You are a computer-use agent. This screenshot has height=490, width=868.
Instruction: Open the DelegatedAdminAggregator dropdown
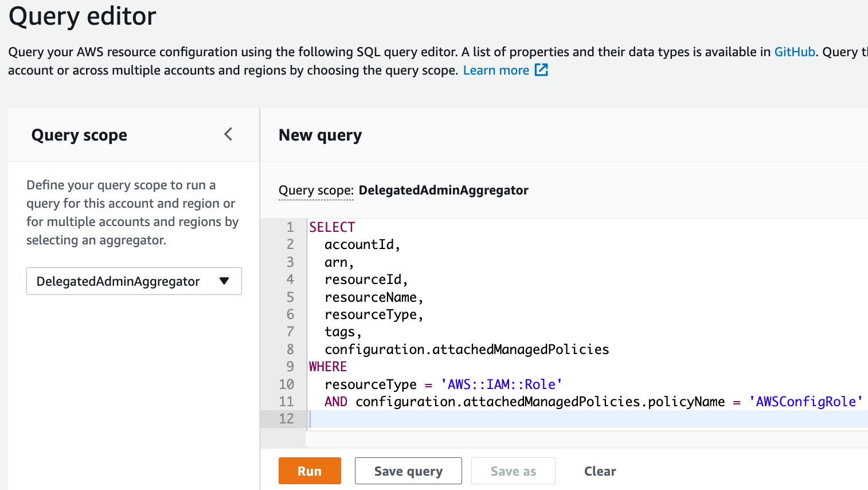click(x=134, y=281)
